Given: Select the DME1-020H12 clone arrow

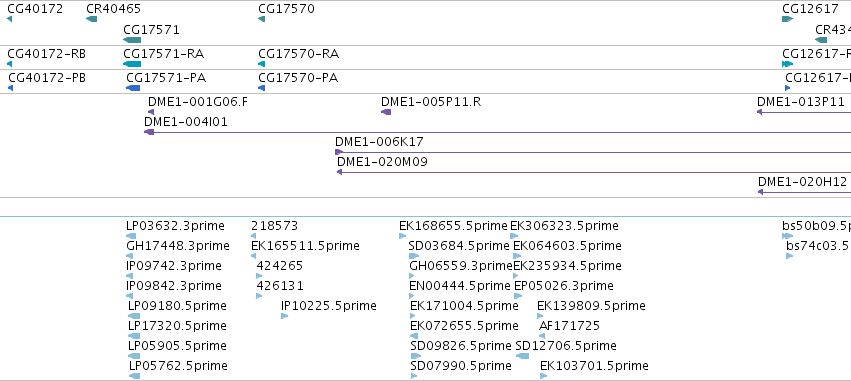Looking at the screenshot, I should (x=804, y=192).
